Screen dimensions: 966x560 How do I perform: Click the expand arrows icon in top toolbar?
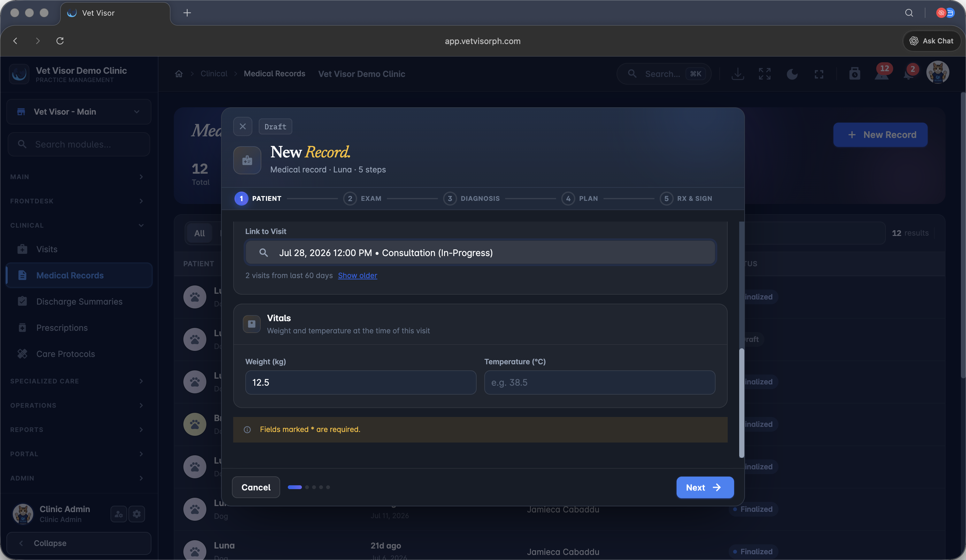pos(764,73)
